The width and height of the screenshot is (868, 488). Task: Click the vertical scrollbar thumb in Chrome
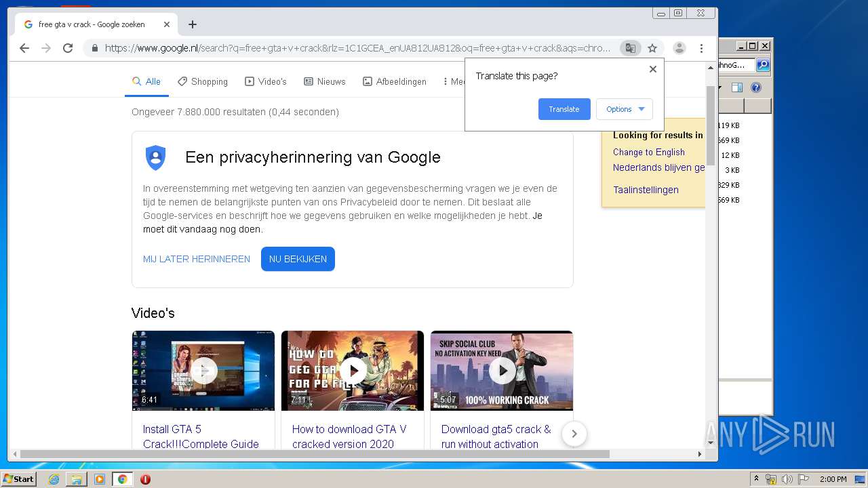click(x=711, y=125)
